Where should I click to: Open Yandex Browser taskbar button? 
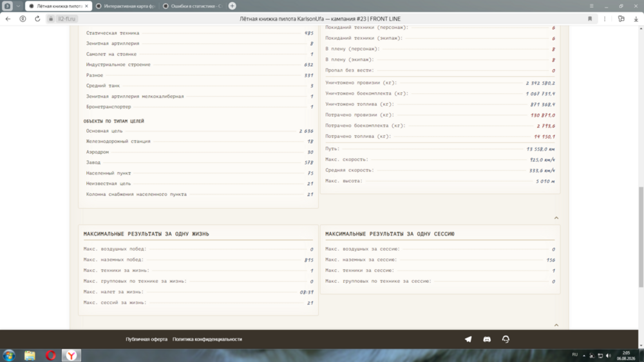pos(71,355)
